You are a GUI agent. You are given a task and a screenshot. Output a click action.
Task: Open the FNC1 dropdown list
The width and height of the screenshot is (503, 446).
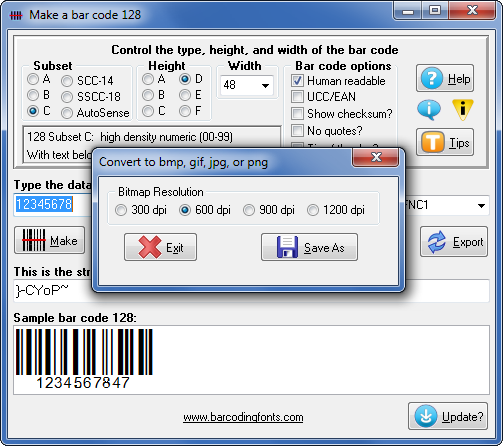point(481,205)
